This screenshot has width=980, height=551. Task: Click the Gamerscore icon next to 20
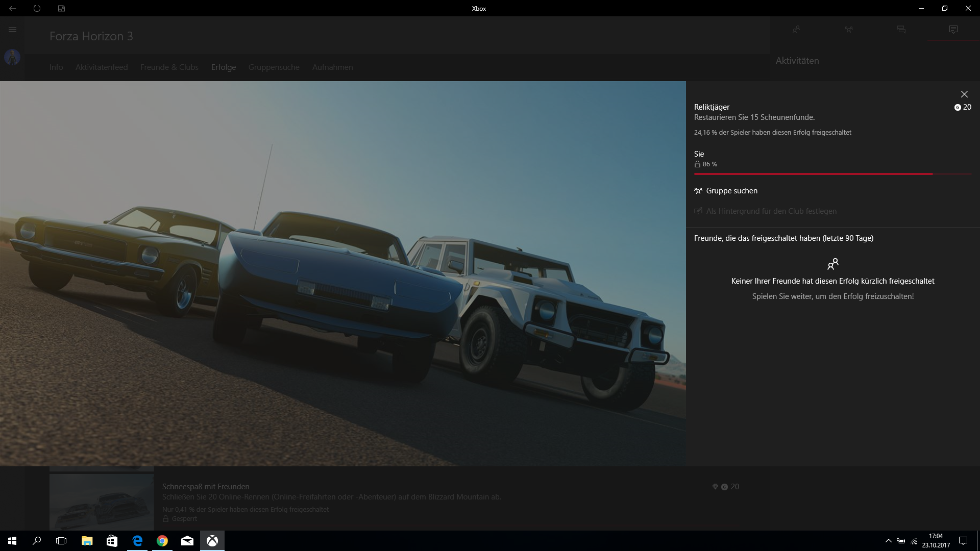coord(958,108)
